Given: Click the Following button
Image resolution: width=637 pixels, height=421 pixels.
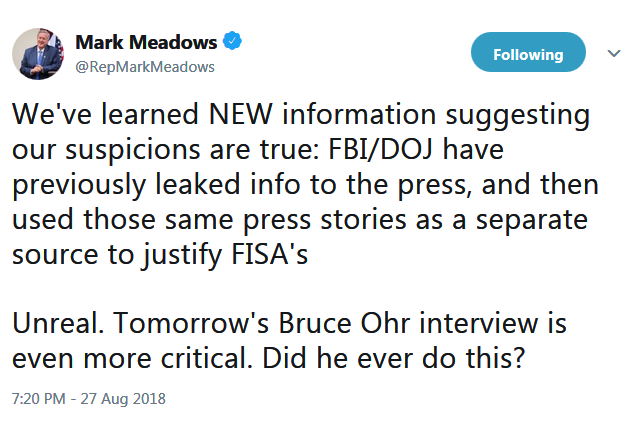Looking at the screenshot, I should 530,53.
